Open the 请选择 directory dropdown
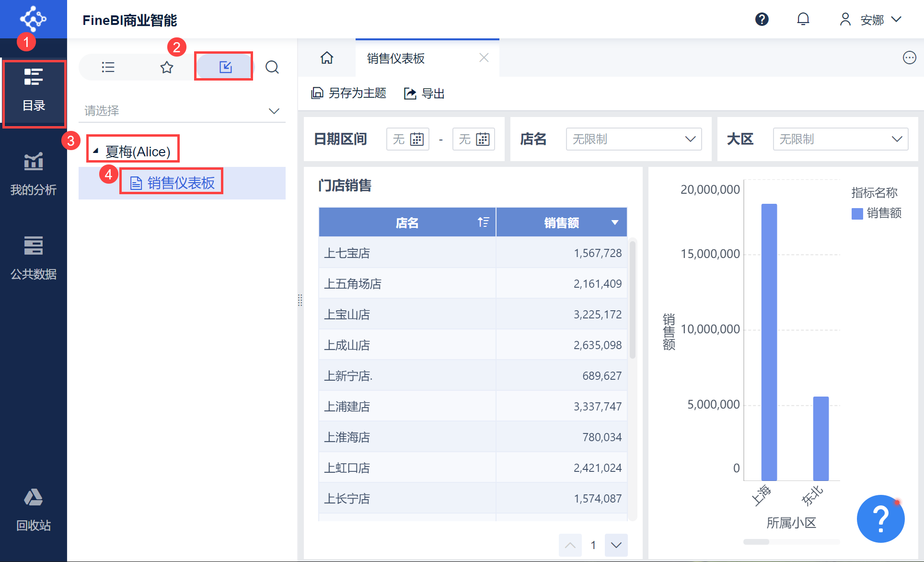 click(x=182, y=111)
